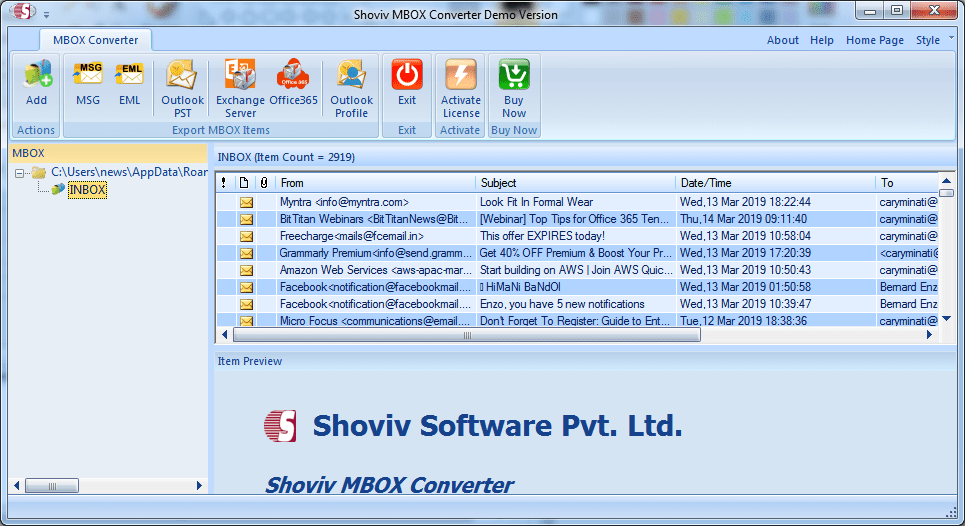Viewport: 965px width, 526px height.
Task: Select 'Don't Forget To Register' subject
Action: coord(574,321)
